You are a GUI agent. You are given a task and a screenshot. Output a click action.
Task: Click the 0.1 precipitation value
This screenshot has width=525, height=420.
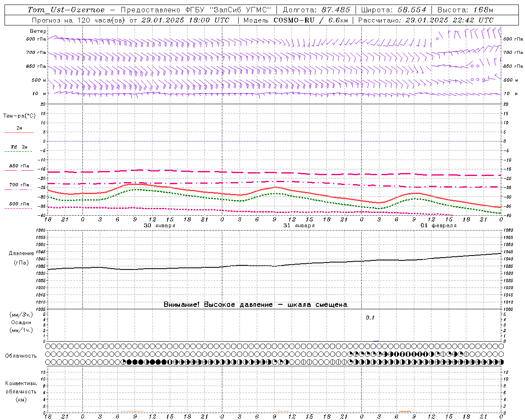click(370, 317)
